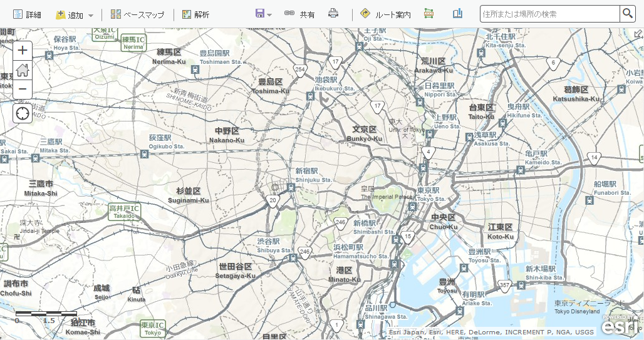Screen dimensions: 644x340
Task: Click the 東京IC Tokyo interchange sign
Action: (x=152, y=329)
